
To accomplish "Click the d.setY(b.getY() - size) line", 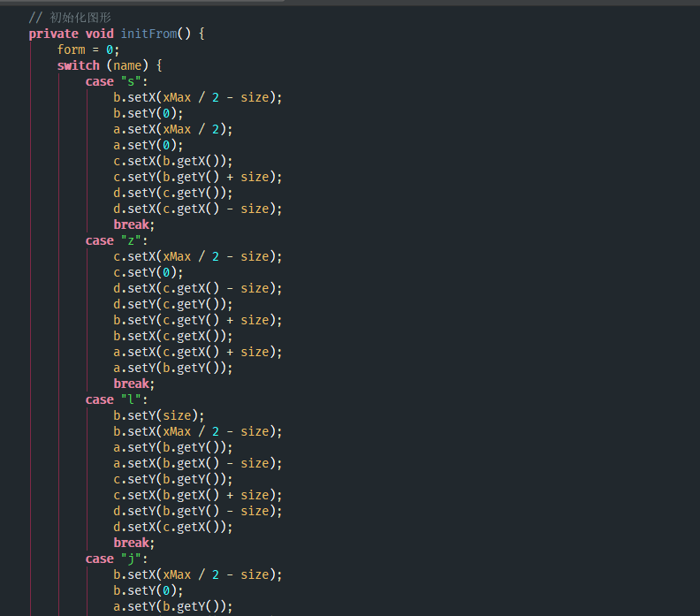I will pos(198,511).
